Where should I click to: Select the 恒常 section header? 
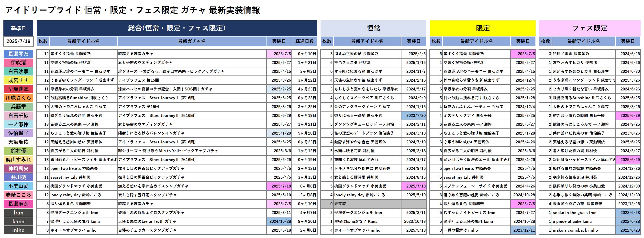click(373, 28)
